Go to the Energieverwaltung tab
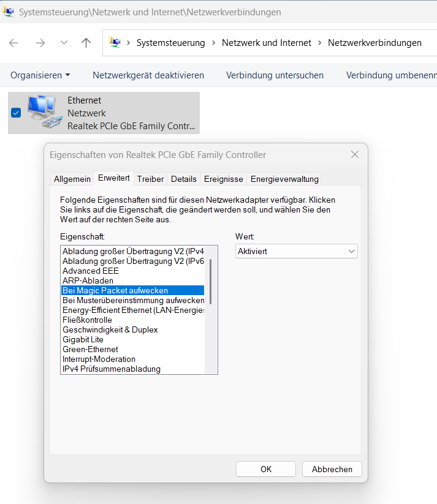Screen dimensions: 437x504 284,179
